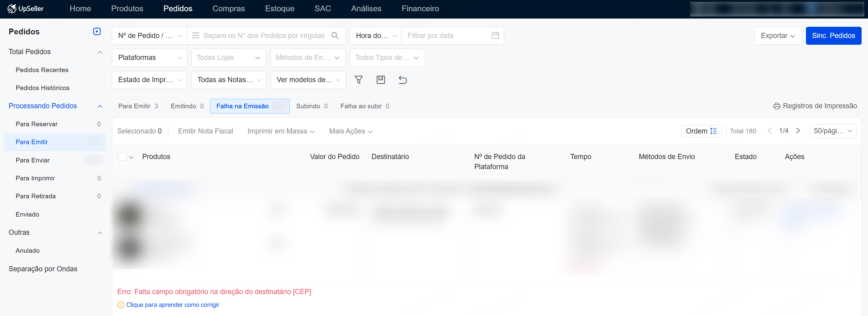Click the funnel filter icon
Screen dimensions: 868x316
pos(358,80)
